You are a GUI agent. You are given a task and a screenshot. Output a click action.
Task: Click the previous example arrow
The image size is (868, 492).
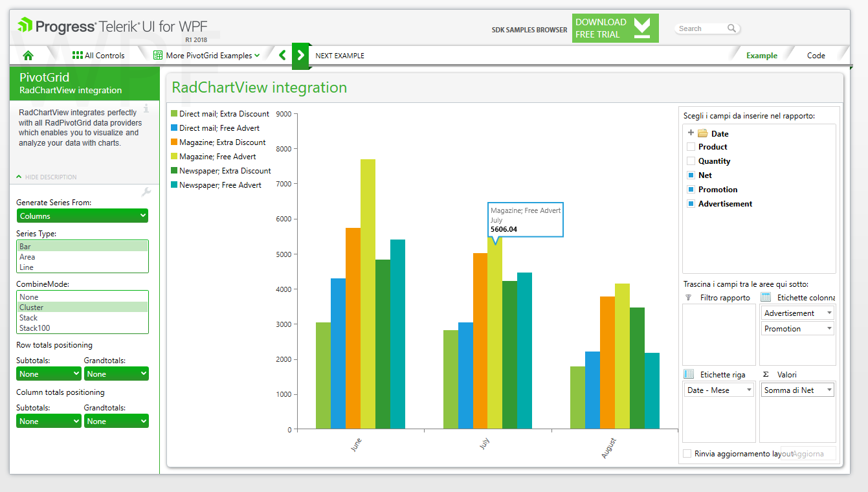(x=282, y=55)
